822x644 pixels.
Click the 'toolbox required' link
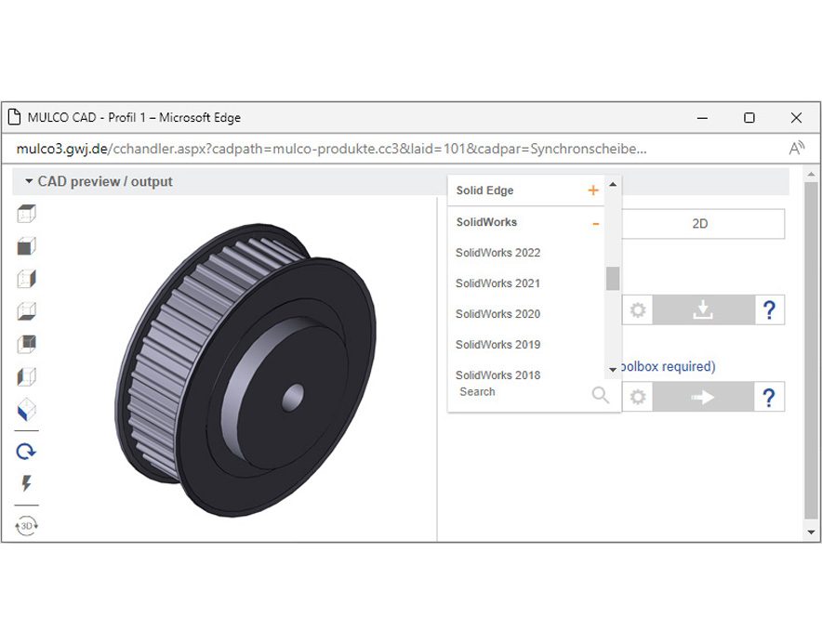pos(669,366)
